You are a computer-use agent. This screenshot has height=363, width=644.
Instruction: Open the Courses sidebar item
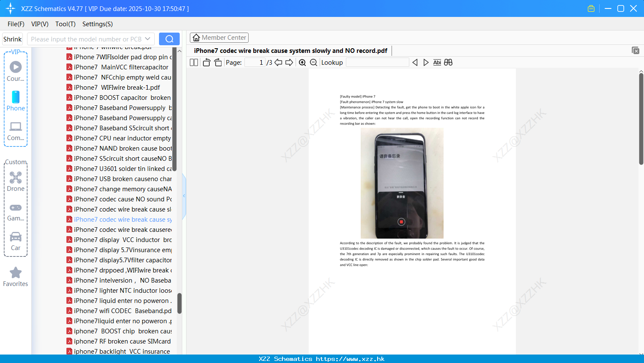tap(16, 71)
